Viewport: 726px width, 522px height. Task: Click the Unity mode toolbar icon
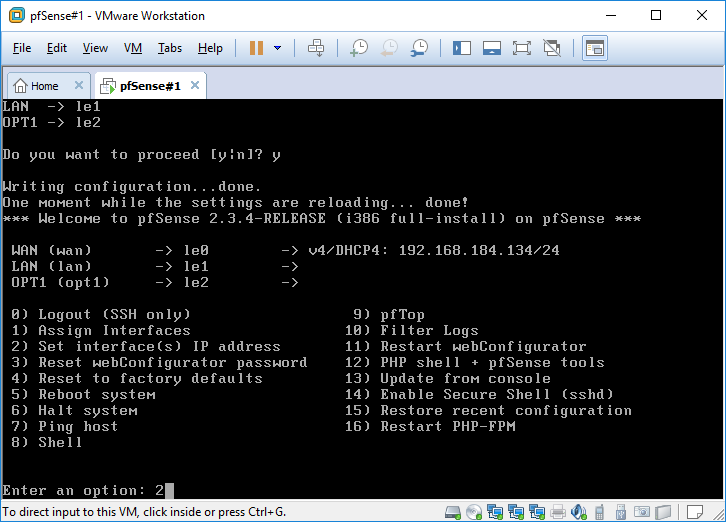(x=552, y=48)
